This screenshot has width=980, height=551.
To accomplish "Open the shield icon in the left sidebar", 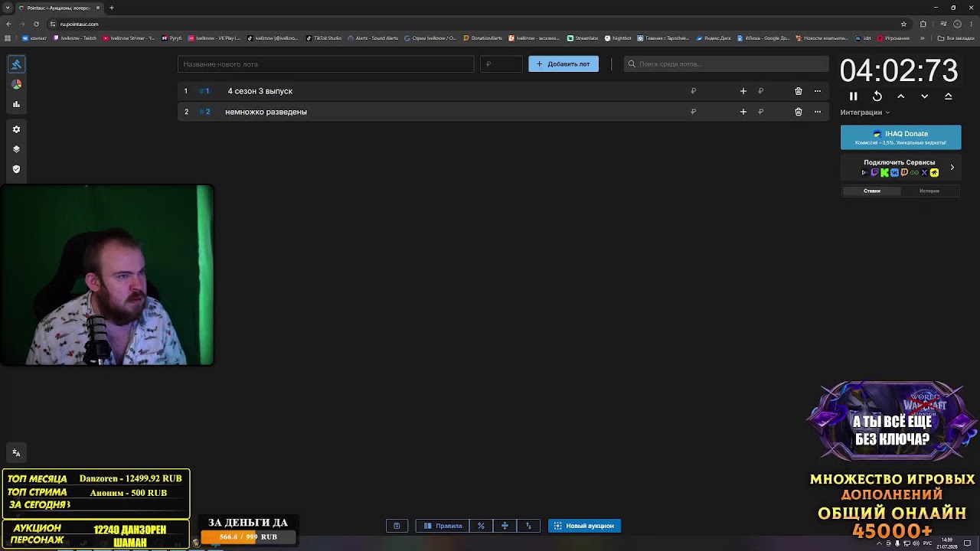I will coord(16,169).
